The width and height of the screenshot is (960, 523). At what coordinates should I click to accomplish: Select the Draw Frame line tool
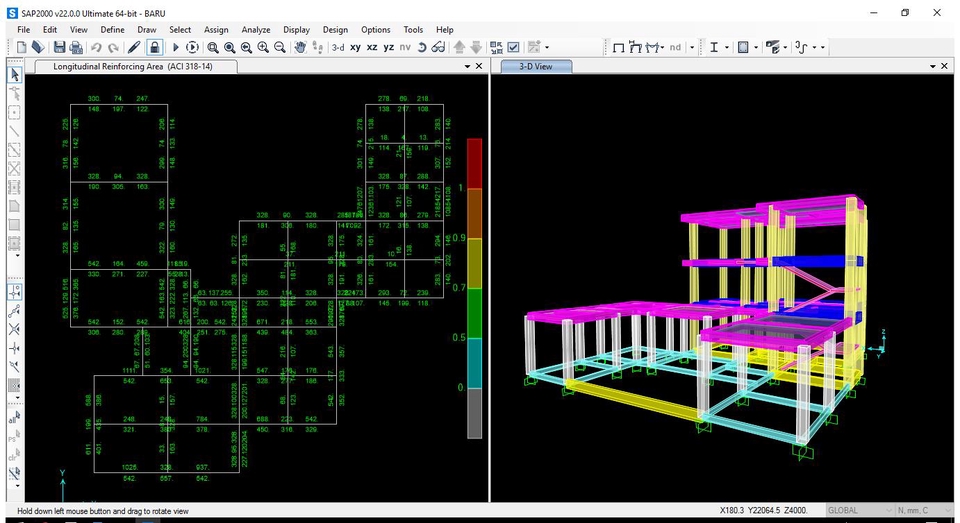(x=14, y=131)
